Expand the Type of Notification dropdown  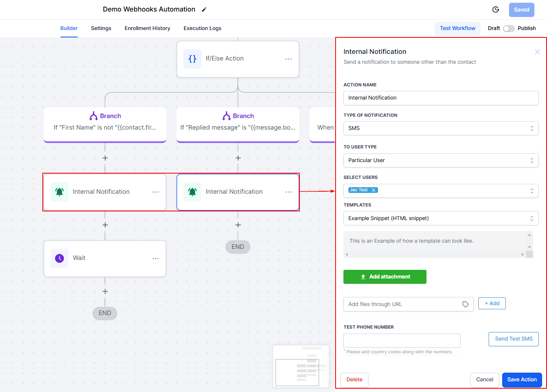tap(440, 128)
